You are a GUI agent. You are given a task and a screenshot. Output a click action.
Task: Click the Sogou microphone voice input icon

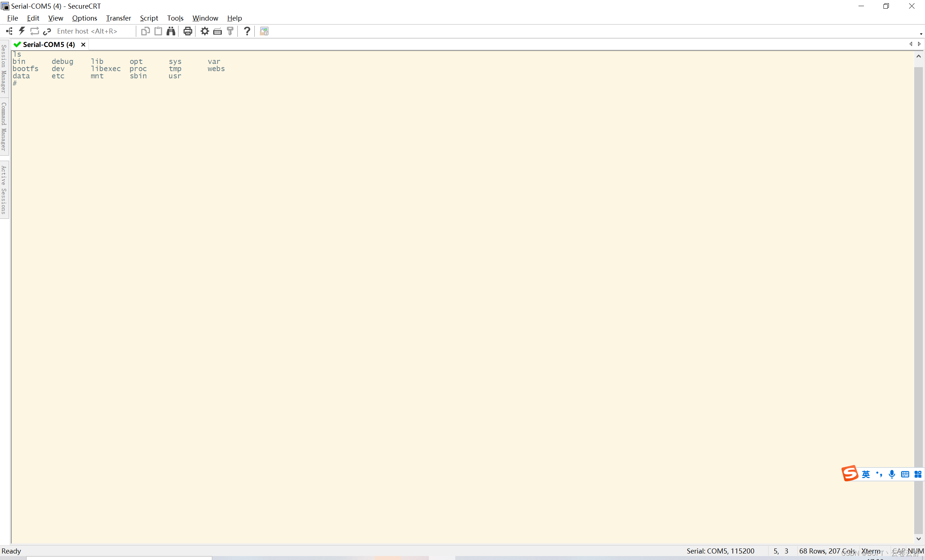click(892, 474)
